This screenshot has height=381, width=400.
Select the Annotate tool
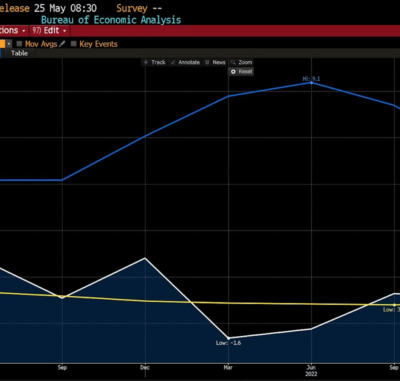coord(185,62)
